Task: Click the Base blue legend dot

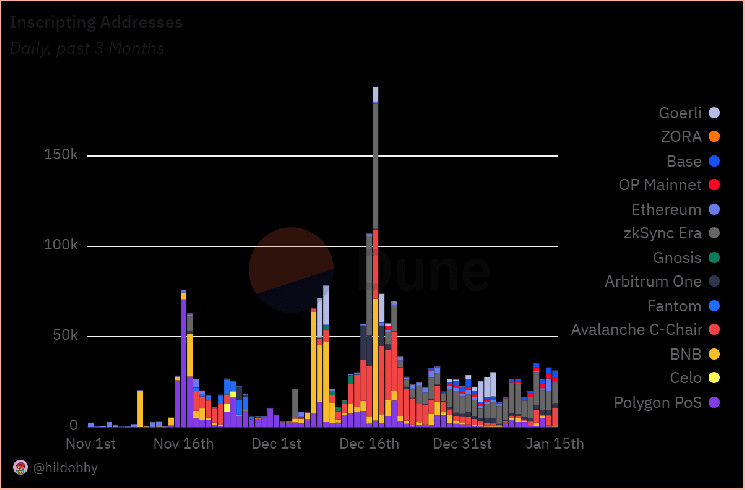Action: [x=714, y=161]
